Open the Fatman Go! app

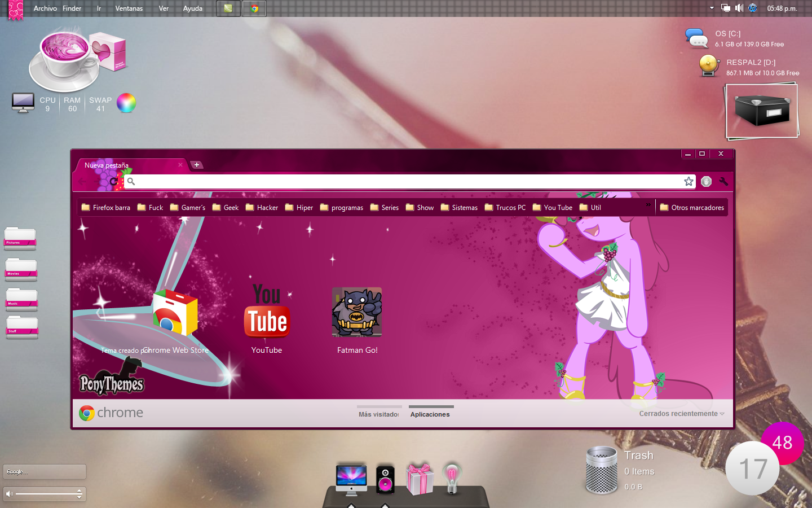(x=357, y=312)
